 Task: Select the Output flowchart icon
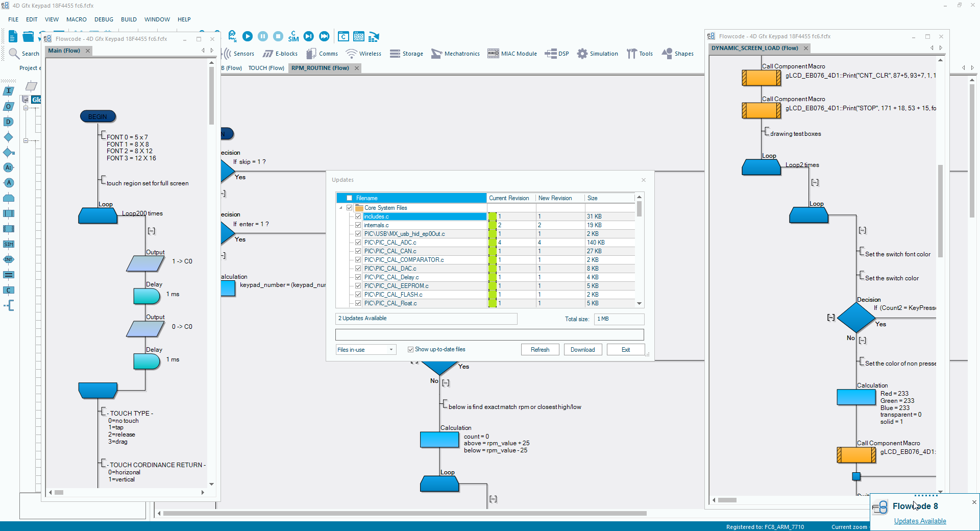9,106
